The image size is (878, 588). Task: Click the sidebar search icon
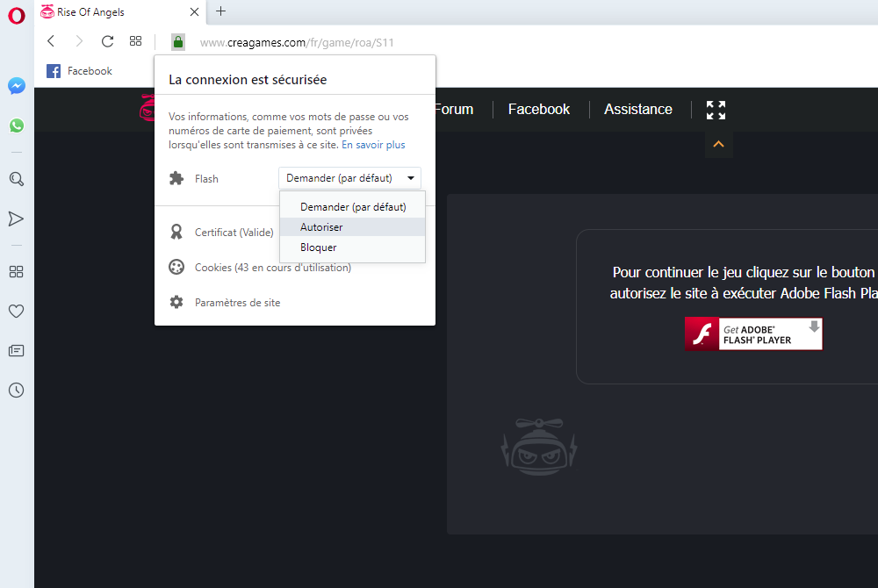click(17, 179)
